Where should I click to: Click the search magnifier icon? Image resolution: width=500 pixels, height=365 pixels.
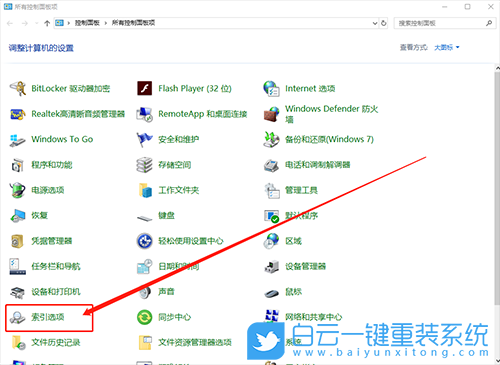489,23
